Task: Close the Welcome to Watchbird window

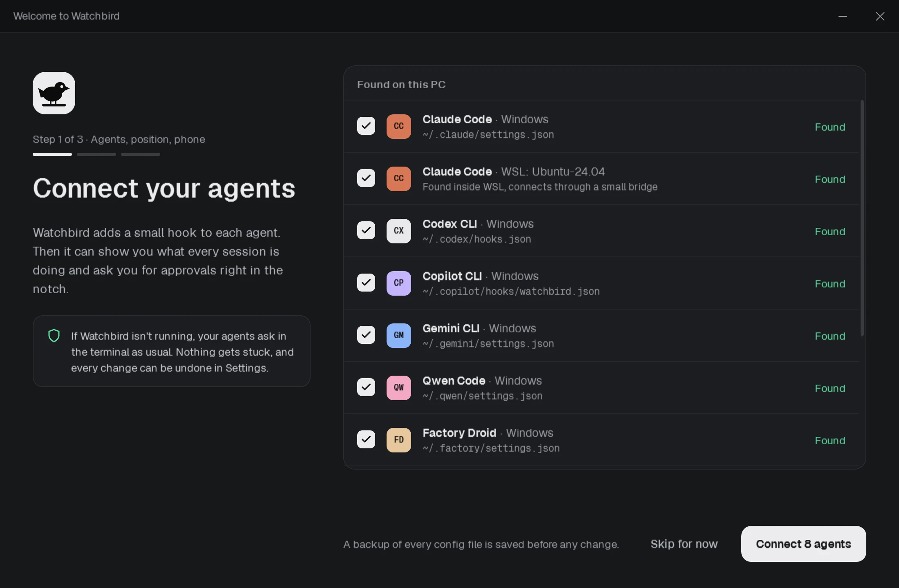Action: (x=880, y=16)
